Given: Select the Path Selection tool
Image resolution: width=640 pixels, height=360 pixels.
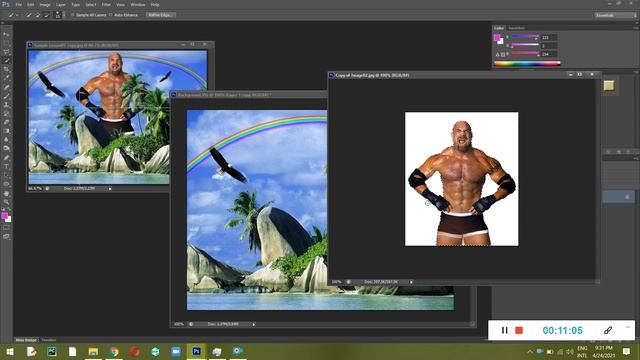Looking at the screenshot, I should tap(6, 175).
